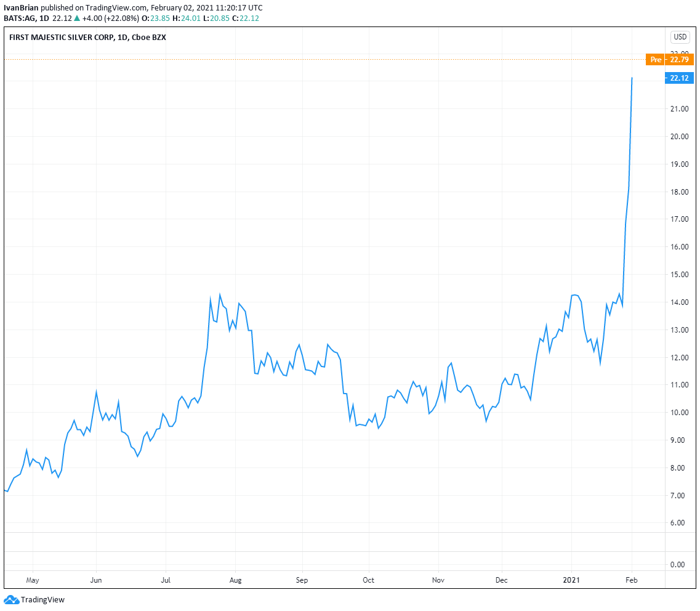Click the BATS:AG, 1D symbol text
Viewport: 700px width, 611px height.
pyautogui.click(x=26, y=18)
